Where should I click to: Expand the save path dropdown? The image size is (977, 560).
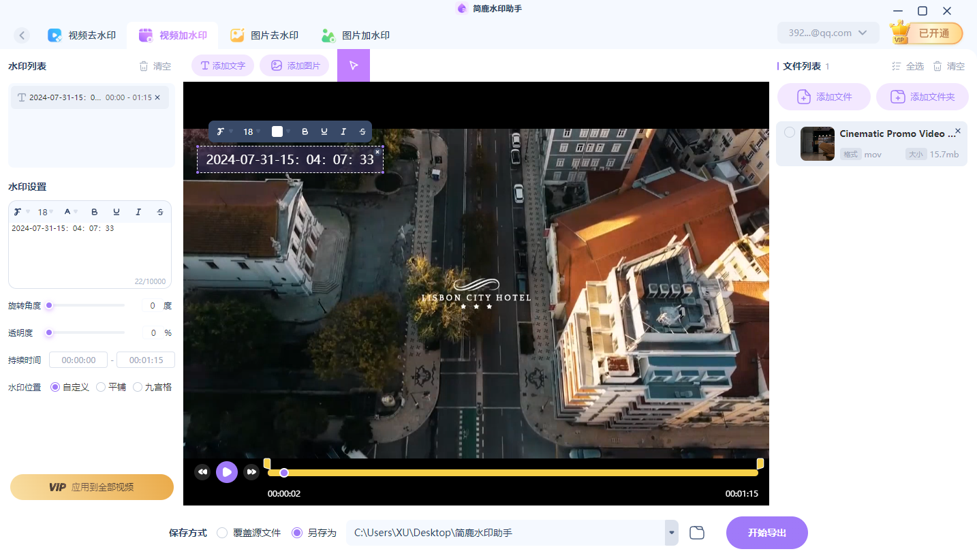coord(672,533)
